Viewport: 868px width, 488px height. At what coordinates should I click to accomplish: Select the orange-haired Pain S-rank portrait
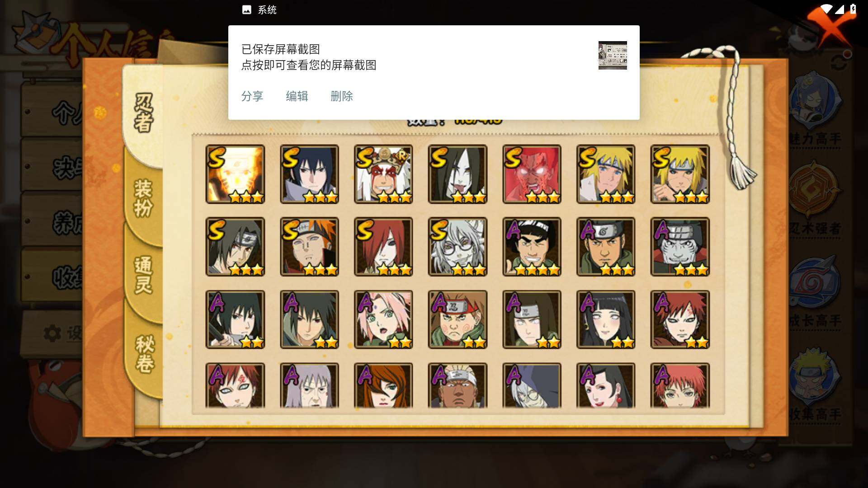pyautogui.click(x=309, y=247)
